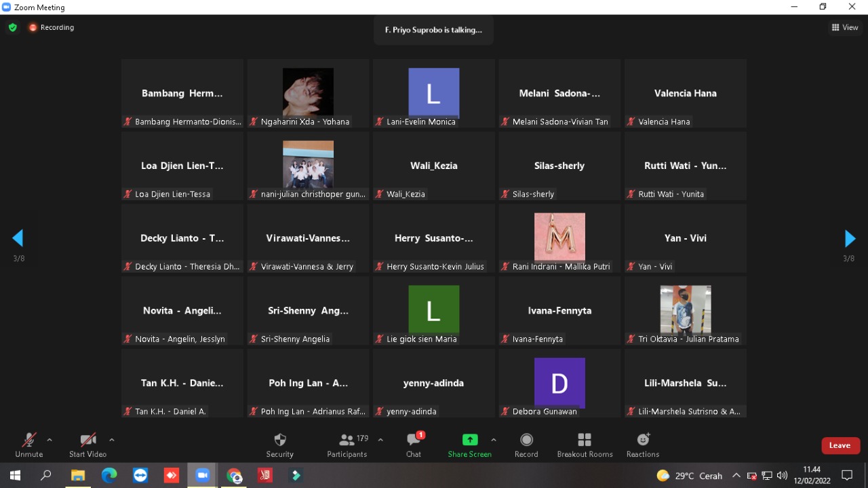The image size is (868, 488).
Task: Click the green Share Screen icon
Action: tap(470, 440)
